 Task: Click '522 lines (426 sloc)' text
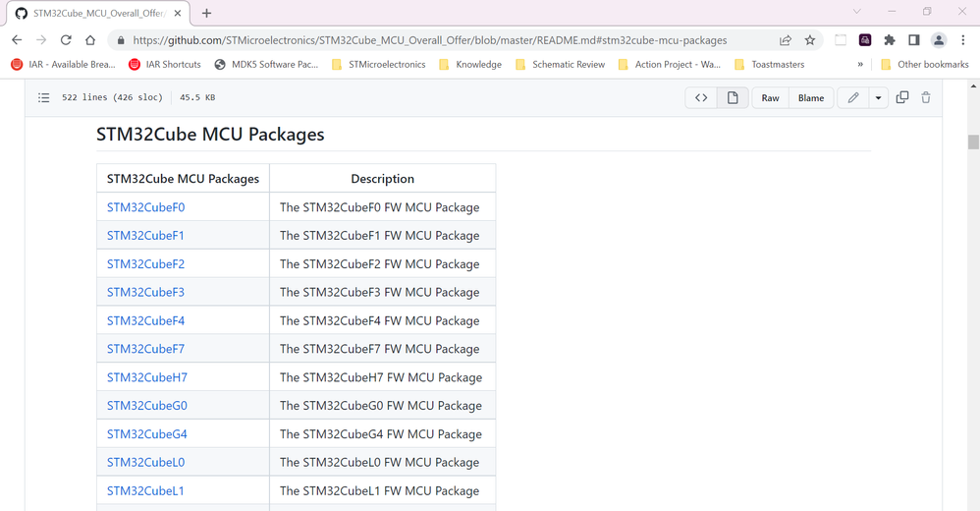pos(112,97)
